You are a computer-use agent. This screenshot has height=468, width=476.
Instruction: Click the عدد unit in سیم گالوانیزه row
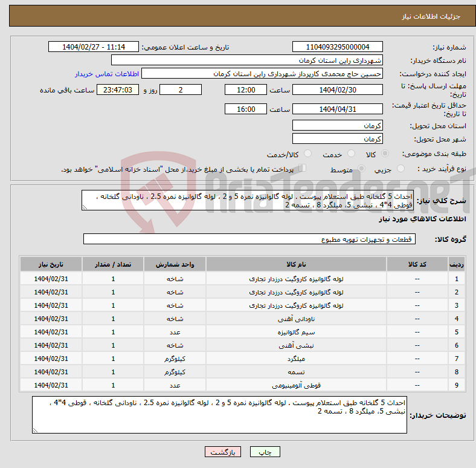tap(175, 333)
